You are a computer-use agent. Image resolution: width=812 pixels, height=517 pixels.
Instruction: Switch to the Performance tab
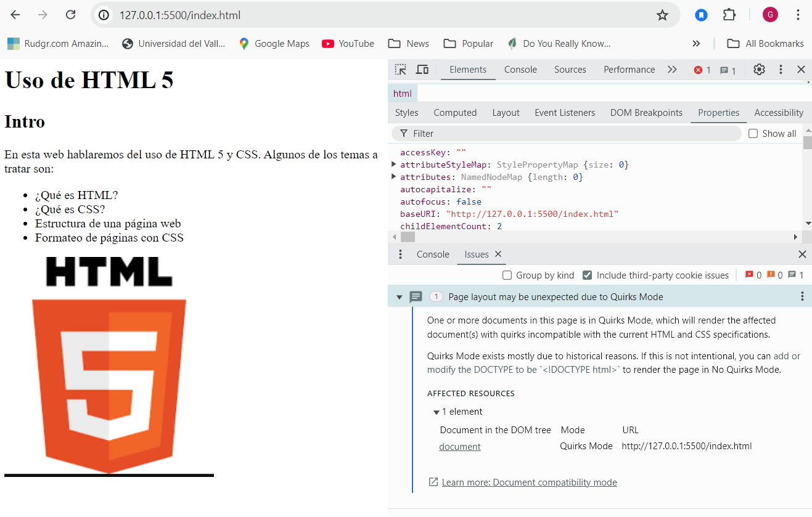(x=629, y=70)
